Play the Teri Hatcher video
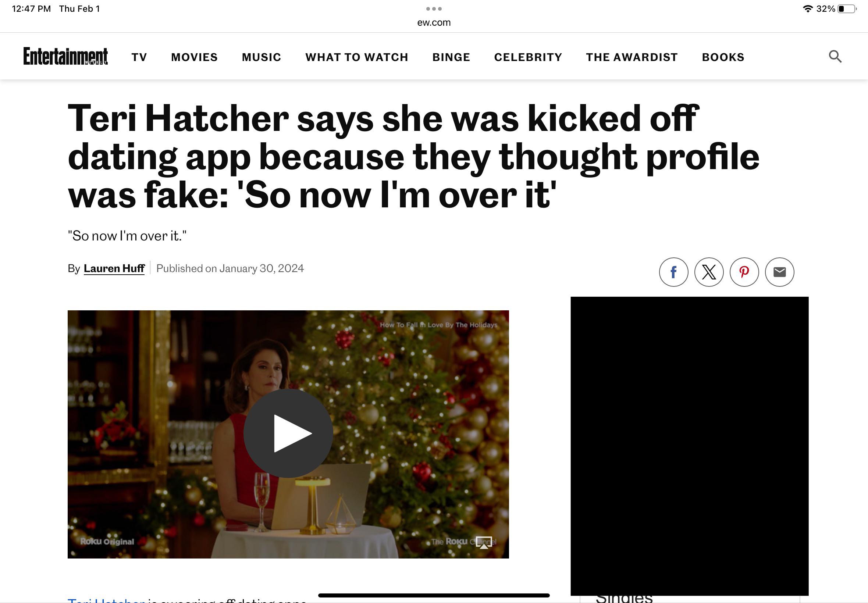Image resolution: width=868 pixels, height=603 pixels. click(x=288, y=433)
